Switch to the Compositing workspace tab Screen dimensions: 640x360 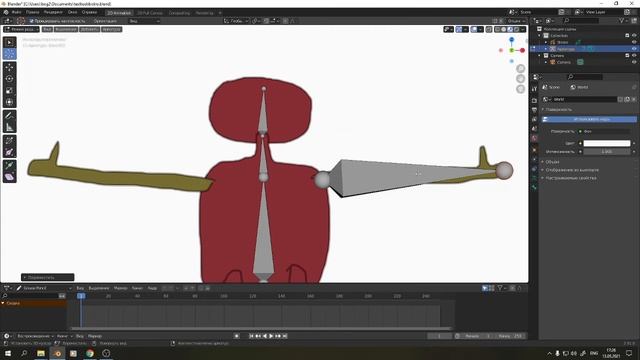[x=179, y=13]
